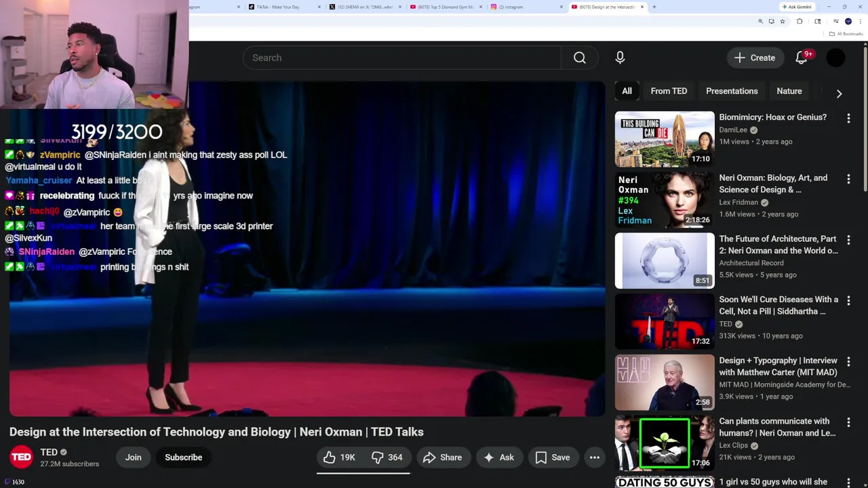Open Chrome profile avatar in toolbar

848,22
